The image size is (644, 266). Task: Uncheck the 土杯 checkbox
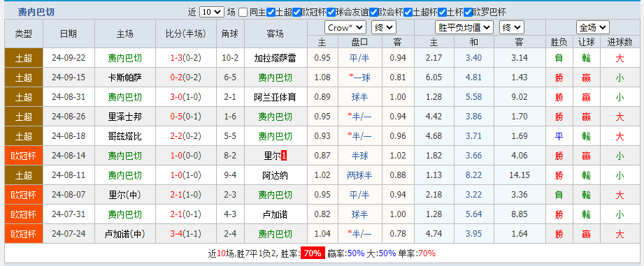tap(442, 13)
